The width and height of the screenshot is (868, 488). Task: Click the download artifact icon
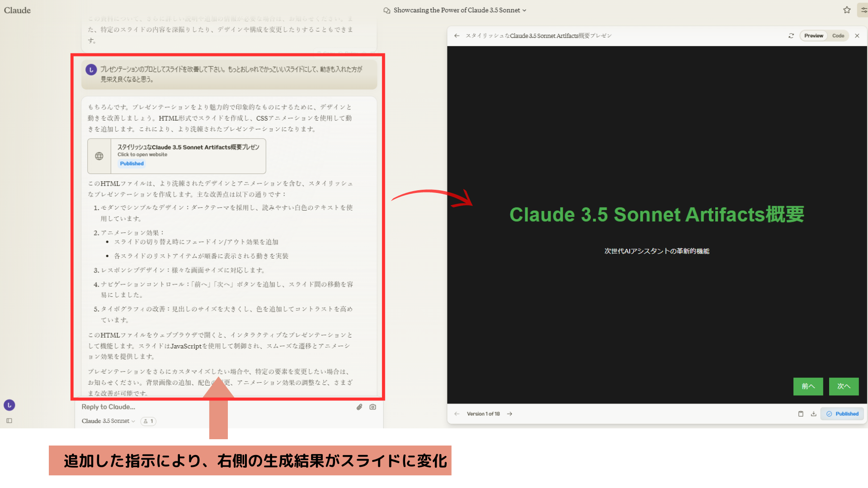point(814,413)
